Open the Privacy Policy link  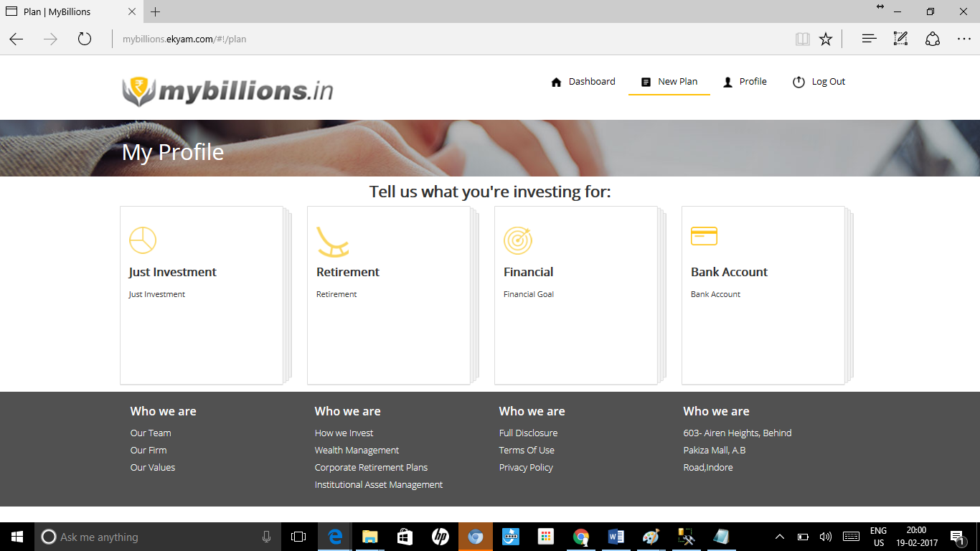click(526, 468)
